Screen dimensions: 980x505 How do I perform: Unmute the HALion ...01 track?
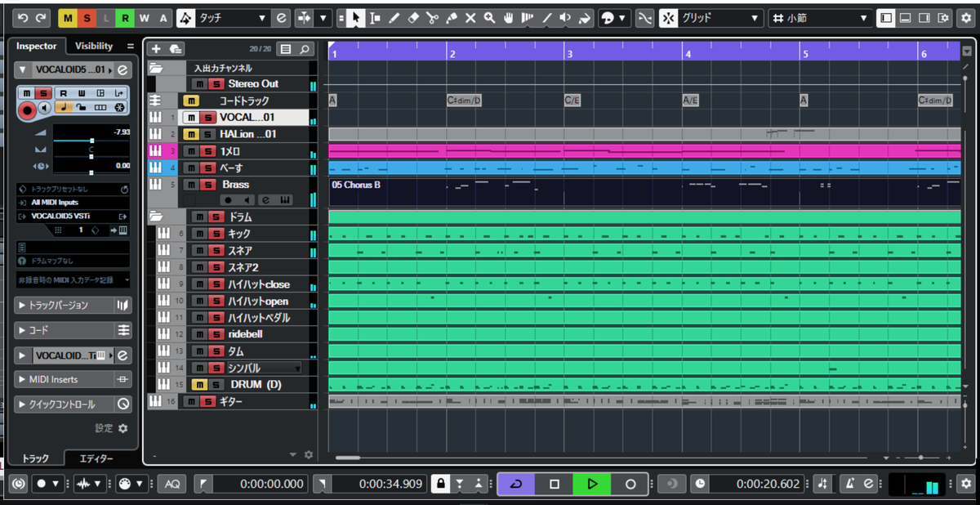point(190,134)
